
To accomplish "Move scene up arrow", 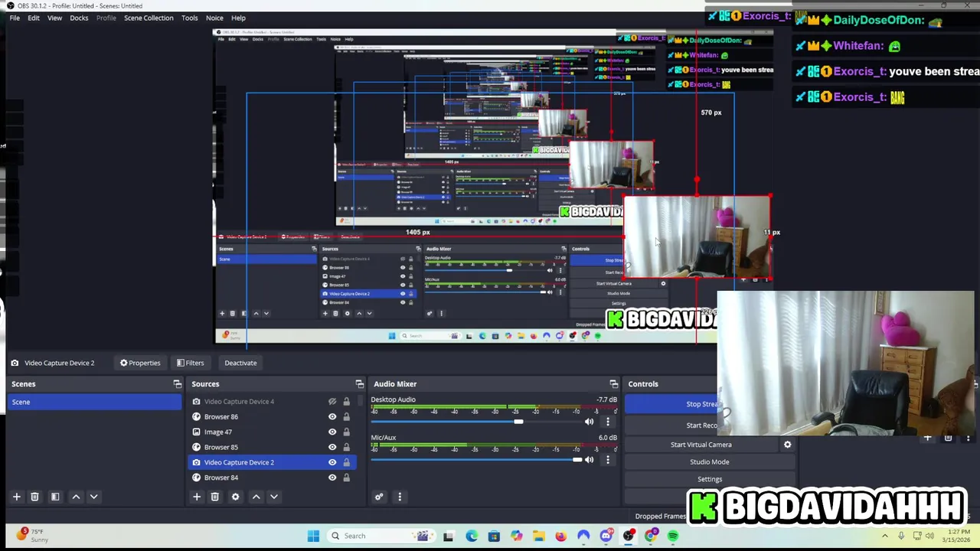I will click(x=76, y=497).
